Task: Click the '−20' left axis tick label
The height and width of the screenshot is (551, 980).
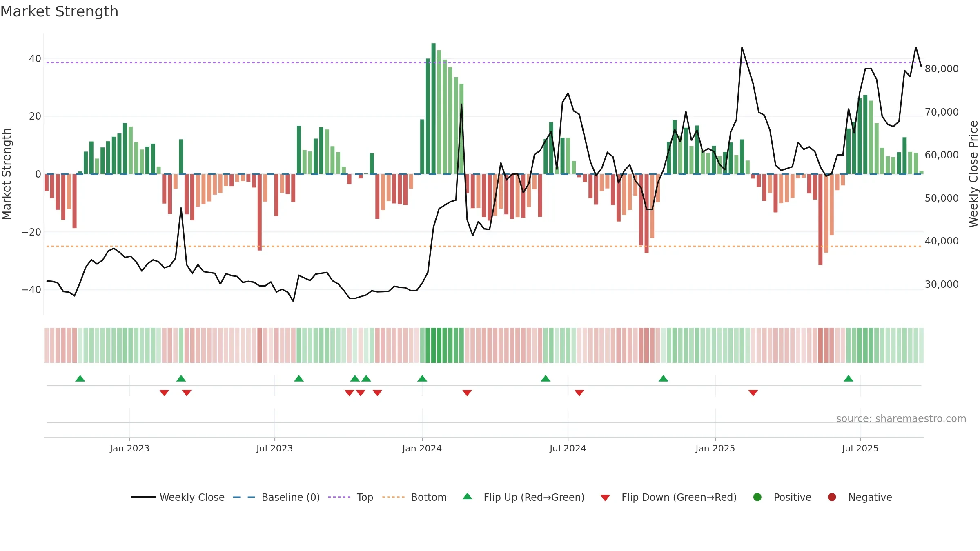Action: pos(31,232)
